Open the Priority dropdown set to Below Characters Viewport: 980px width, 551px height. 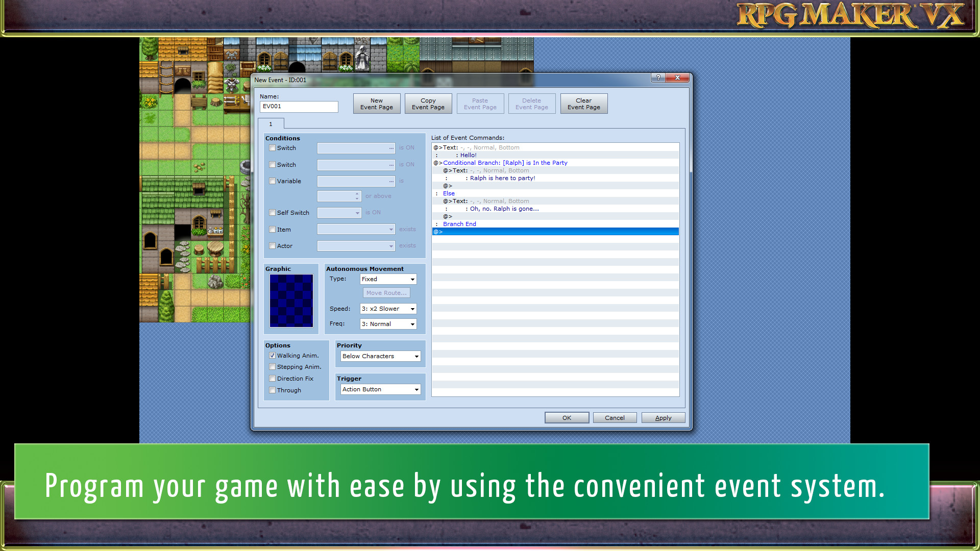[380, 356]
